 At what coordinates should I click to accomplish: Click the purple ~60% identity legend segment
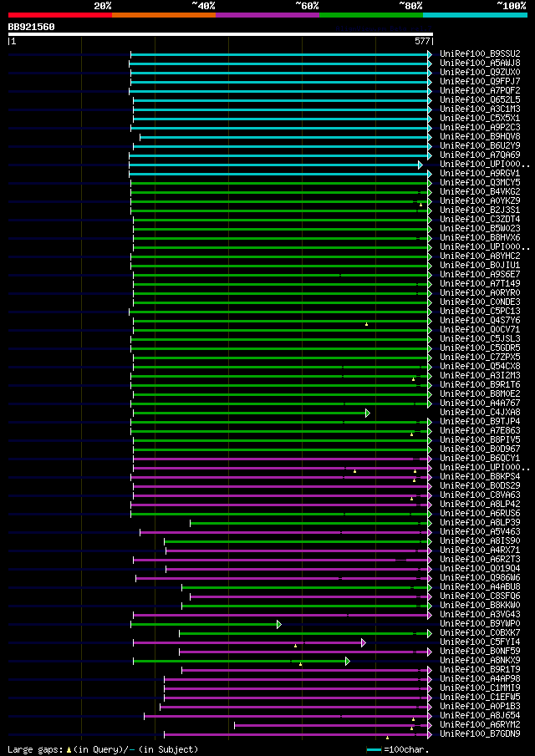point(267,15)
